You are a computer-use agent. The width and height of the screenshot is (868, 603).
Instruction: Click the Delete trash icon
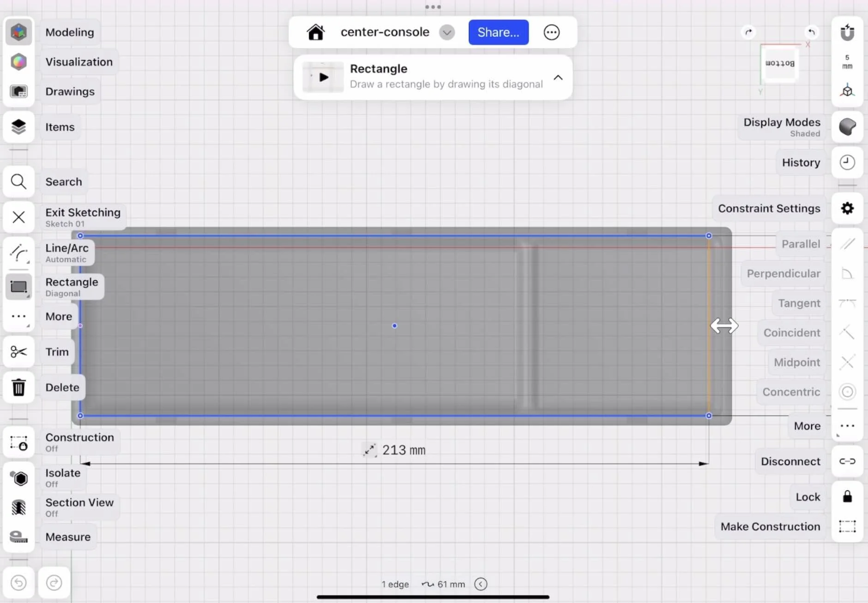tap(18, 387)
